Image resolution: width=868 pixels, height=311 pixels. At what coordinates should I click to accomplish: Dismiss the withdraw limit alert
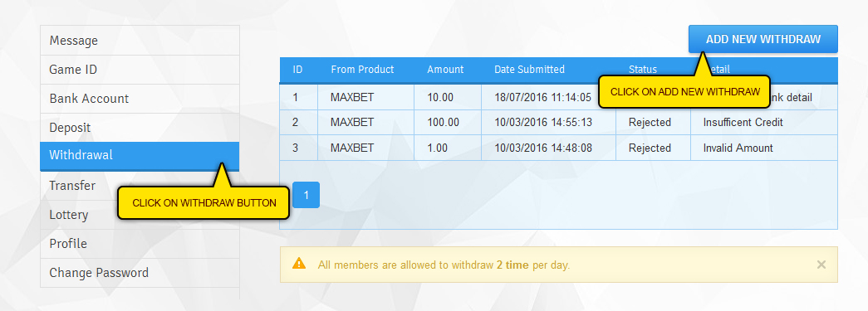(x=821, y=265)
